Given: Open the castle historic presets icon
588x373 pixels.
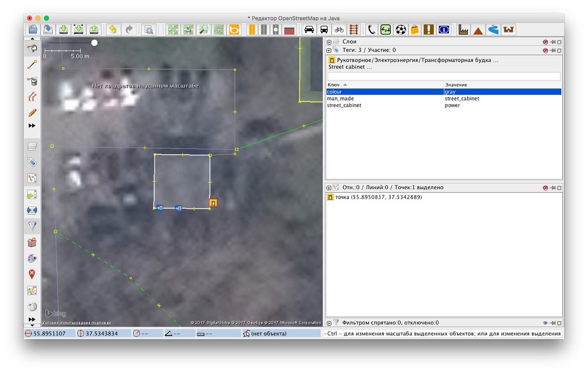Looking at the screenshot, I should [x=509, y=29].
